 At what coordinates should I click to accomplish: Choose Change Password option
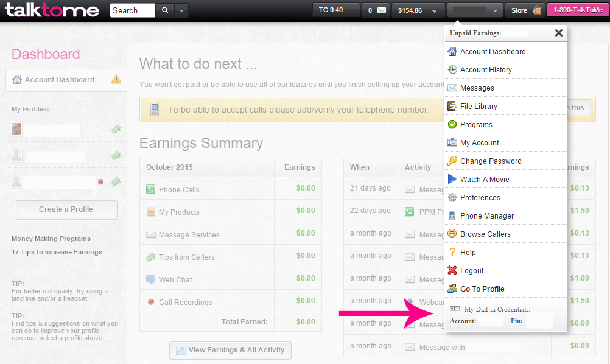coord(506,161)
